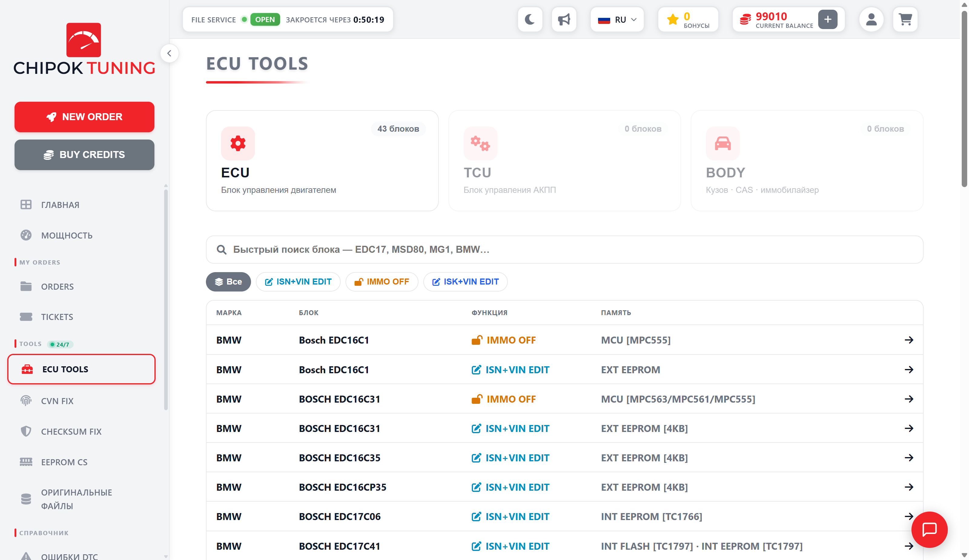The image size is (969, 560).
Task: Collapse sidebar with chevron button
Action: click(x=169, y=53)
